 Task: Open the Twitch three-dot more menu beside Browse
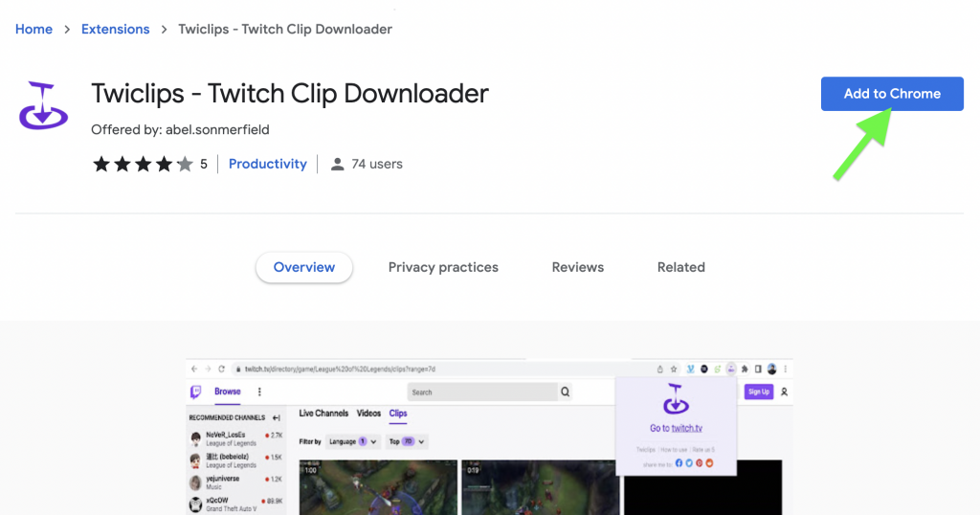click(x=259, y=392)
